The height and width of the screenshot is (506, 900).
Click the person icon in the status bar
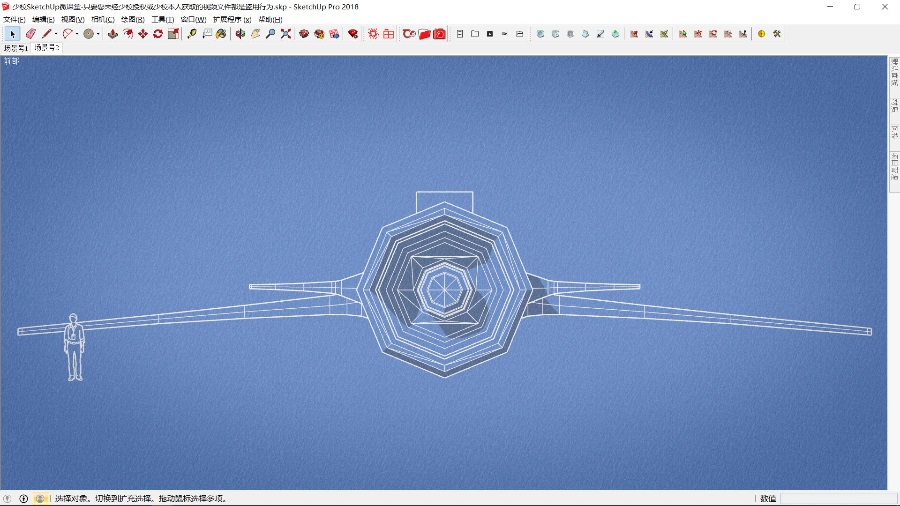coord(39,499)
